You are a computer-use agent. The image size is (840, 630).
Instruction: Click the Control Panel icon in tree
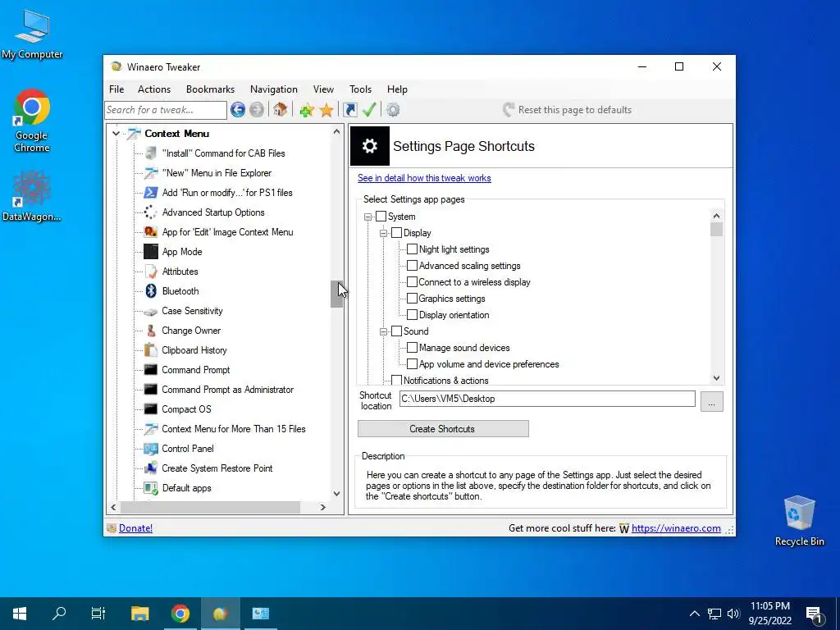coord(151,449)
